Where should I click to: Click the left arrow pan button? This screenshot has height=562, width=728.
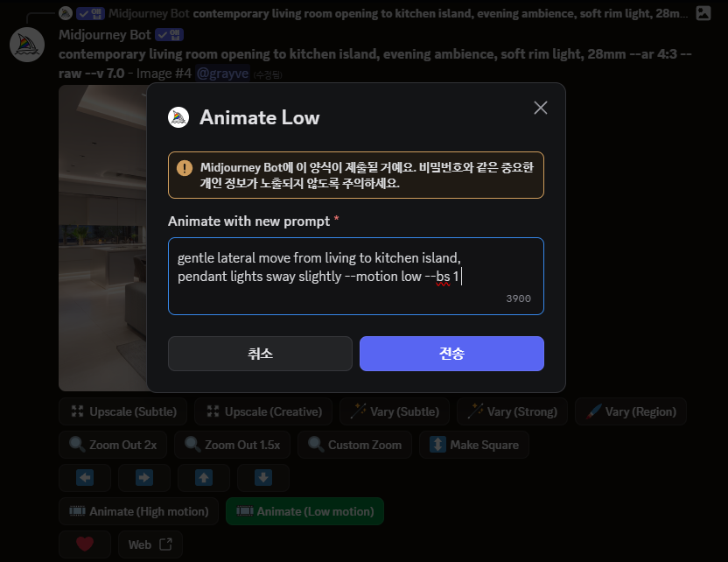(85, 477)
